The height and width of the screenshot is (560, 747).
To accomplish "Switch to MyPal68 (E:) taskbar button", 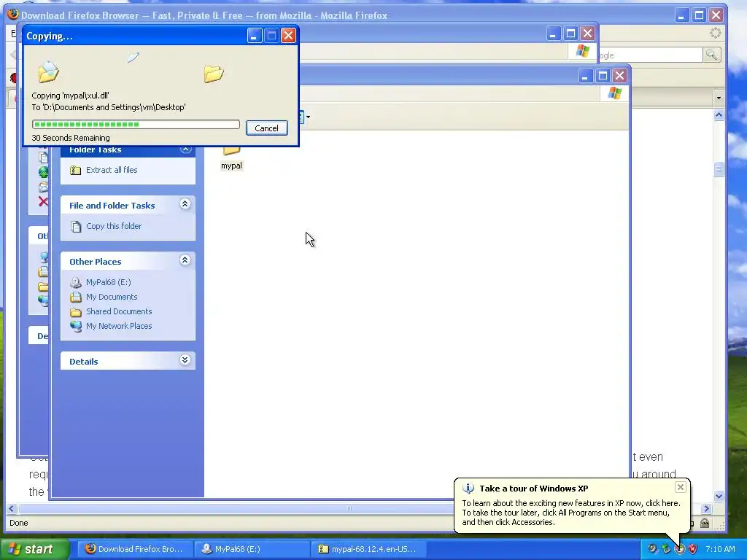I will point(252,549).
